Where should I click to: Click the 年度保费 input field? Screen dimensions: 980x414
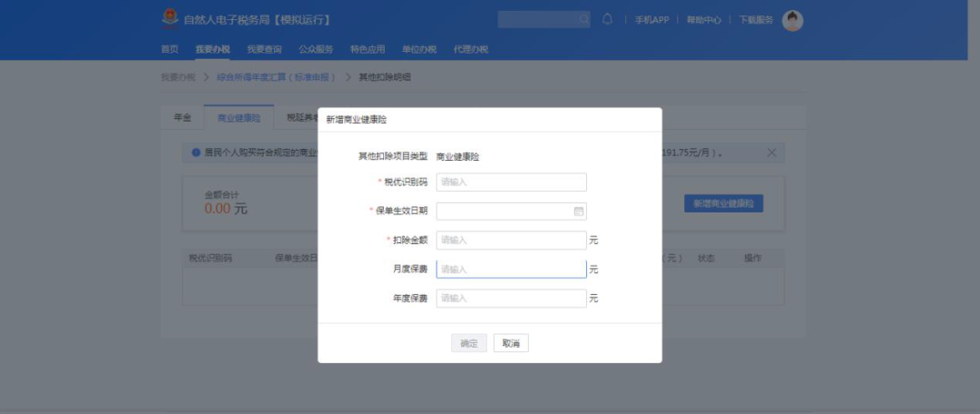pyautogui.click(x=511, y=299)
